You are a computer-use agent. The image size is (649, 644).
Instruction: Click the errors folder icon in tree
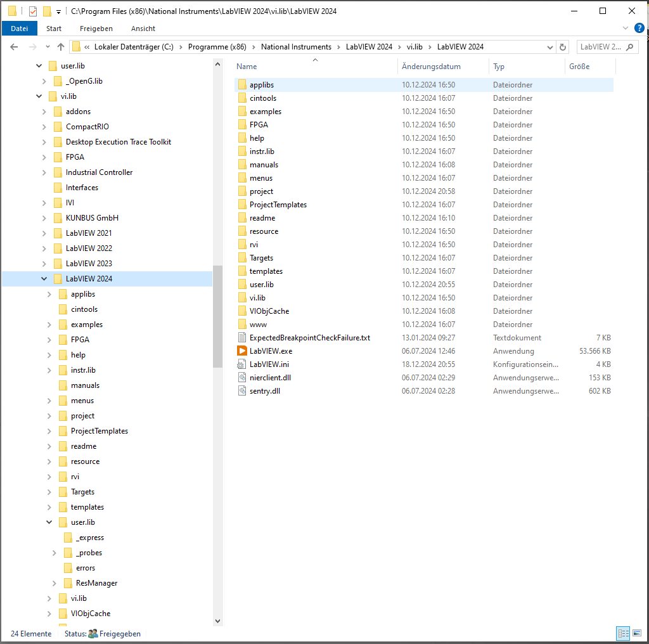tap(68, 569)
